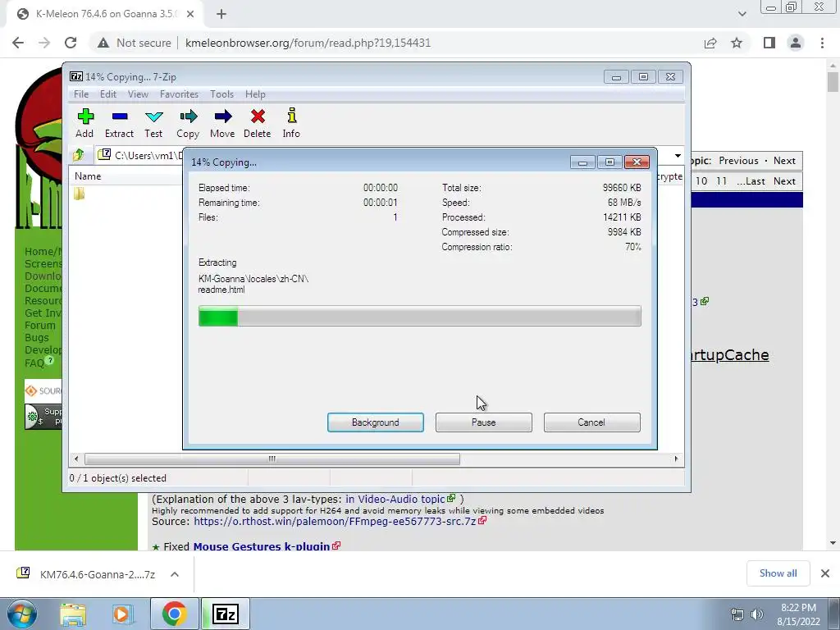Select the folder item in 7-Zip file list
Image resolution: width=840 pixels, height=630 pixels.
[x=80, y=194]
